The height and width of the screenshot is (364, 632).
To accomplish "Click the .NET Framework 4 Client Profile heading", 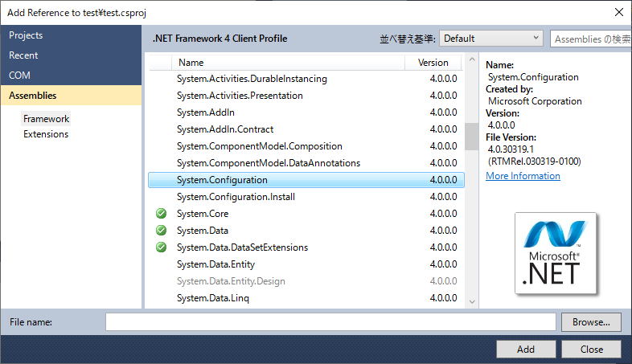I will 220,39.
